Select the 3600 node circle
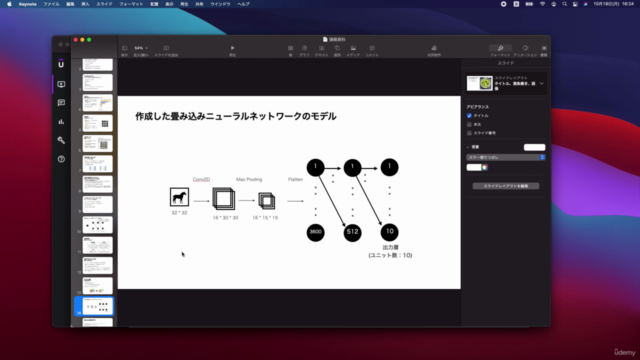This screenshot has height=360, width=640. (x=316, y=232)
